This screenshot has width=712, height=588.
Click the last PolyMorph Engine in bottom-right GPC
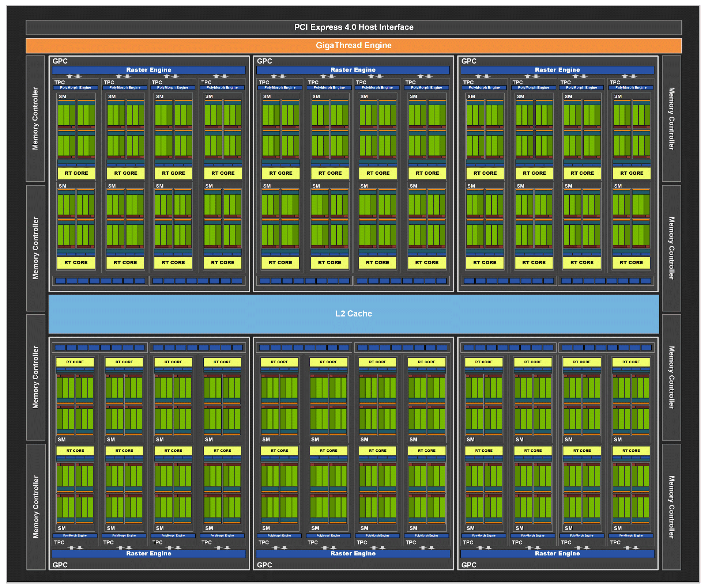[x=631, y=536]
